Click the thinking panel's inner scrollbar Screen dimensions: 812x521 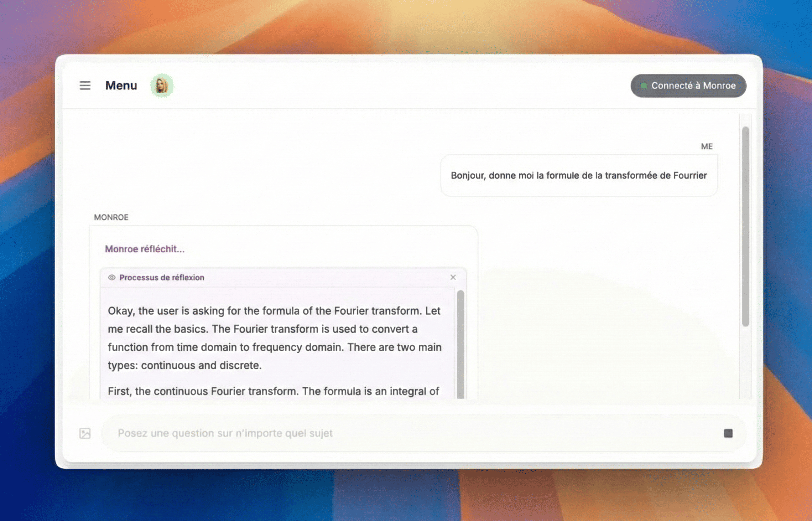point(460,343)
